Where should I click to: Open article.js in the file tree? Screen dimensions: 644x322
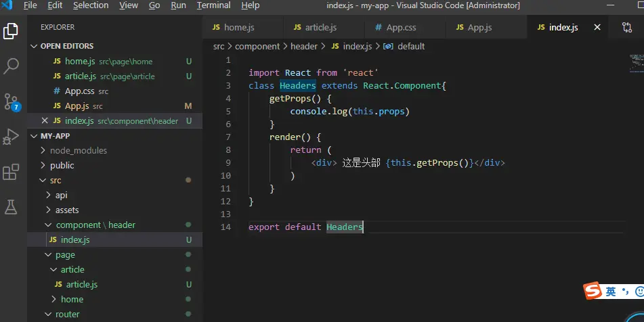(x=115, y=284)
